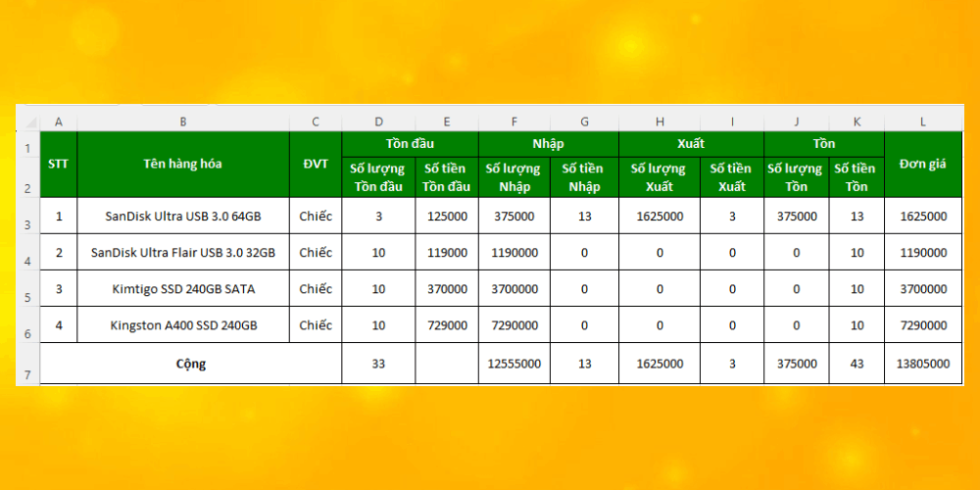The height and width of the screenshot is (490, 980).
Task: Click the merged Tồn đầu group header
Action: click(x=410, y=144)
